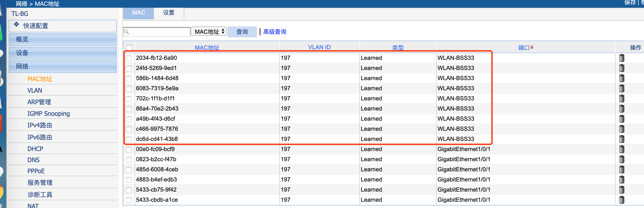The height and width of the screenshot is (208, 644).
Task: Switch to the MAC tab
Action: pyautogui.click(x=138, y=13)
